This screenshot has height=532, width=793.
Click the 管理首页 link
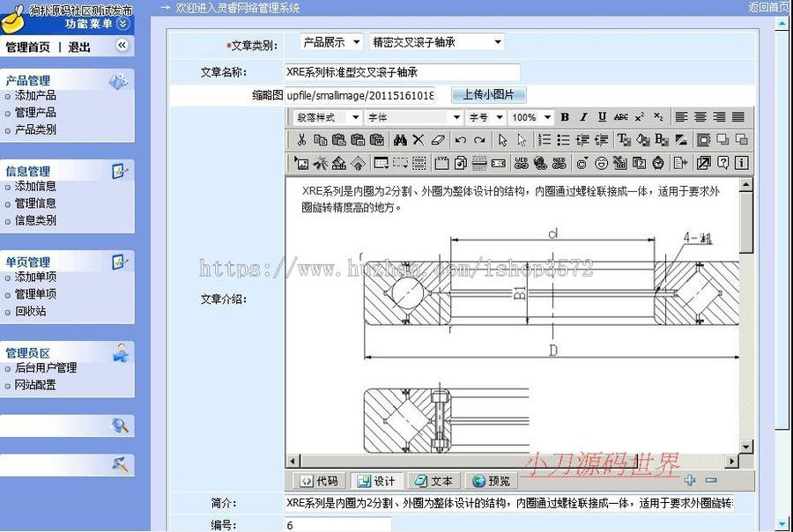coord(27,47)
